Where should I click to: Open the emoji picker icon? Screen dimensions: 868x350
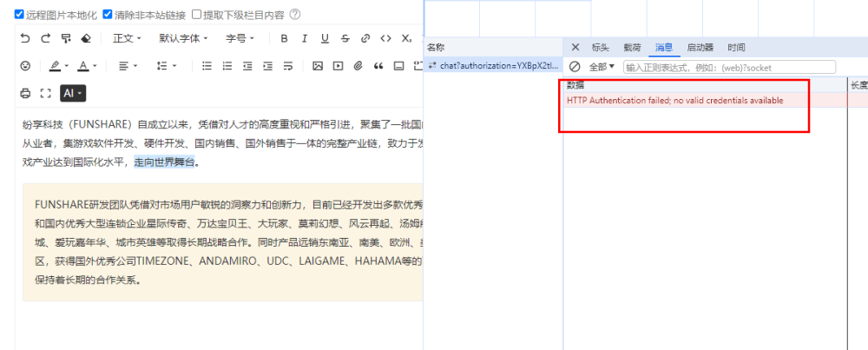pyautogui.click(x=25, y=66)
